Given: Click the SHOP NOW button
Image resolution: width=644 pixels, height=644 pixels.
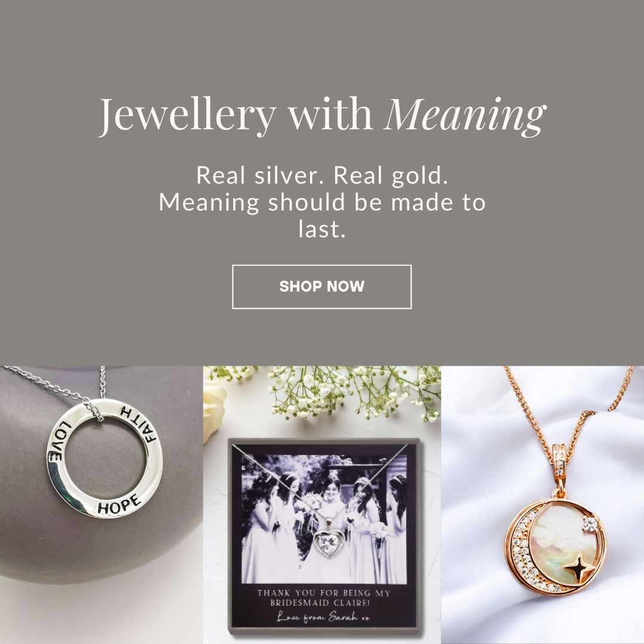Looking at the screenshot, I should [321, 286].
